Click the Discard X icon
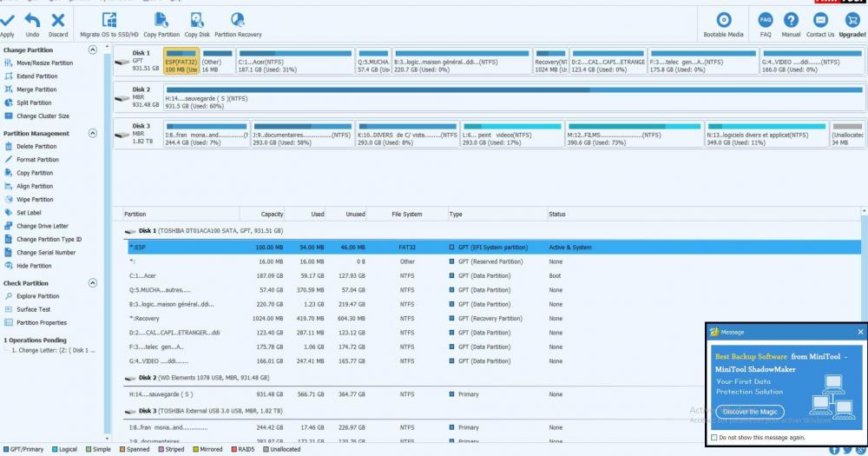 (58, 21)
